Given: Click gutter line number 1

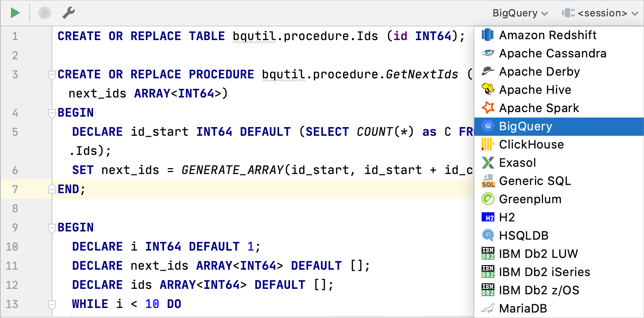Looking at the screenshot, I should [15, 36].
